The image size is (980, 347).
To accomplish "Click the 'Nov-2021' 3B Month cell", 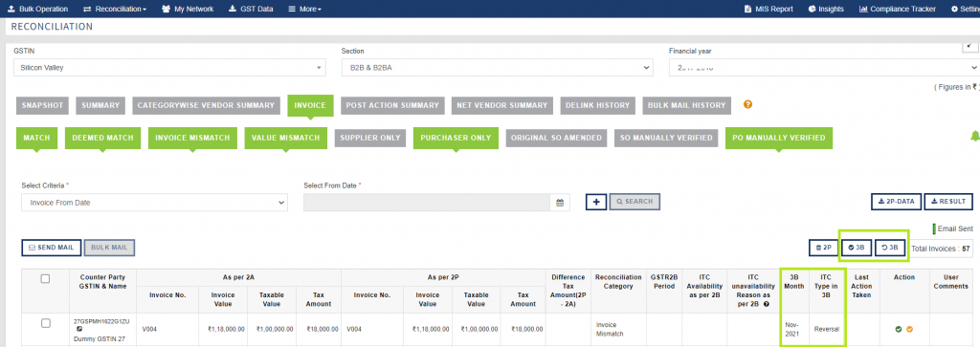I will point(794,329).
